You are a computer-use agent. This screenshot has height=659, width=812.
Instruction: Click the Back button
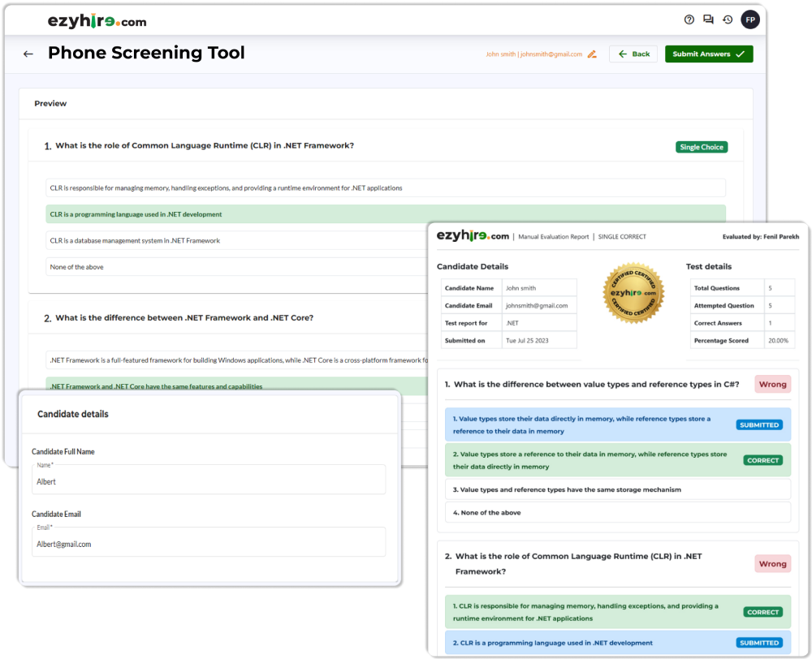(x=633, y=54)
